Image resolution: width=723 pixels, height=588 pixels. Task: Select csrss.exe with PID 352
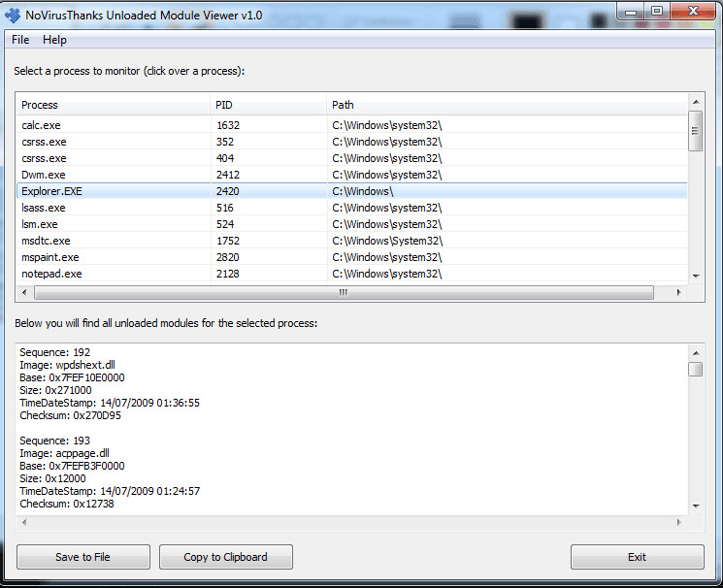click(x=352, y=142)
